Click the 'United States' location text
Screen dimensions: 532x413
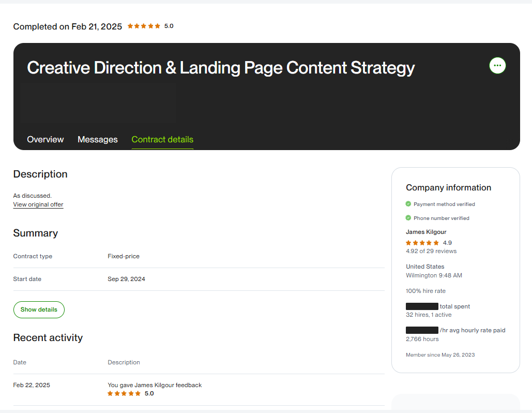pos(425,267)
